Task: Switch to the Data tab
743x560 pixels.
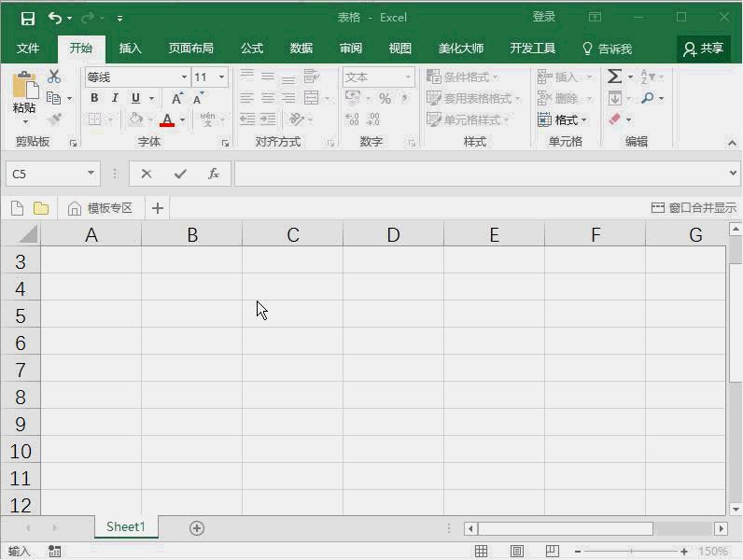Action: click(x=301, y=49)
